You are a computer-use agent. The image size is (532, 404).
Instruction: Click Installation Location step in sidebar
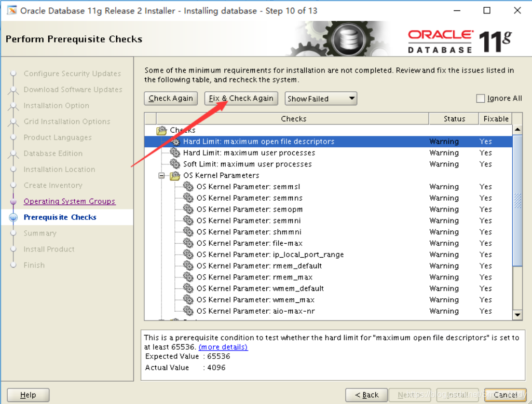click(59, 170)
